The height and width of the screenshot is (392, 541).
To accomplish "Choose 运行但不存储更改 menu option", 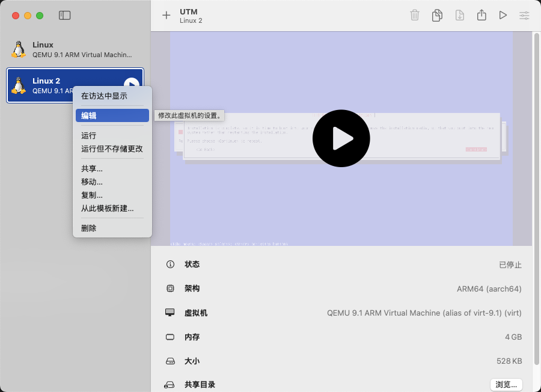I will click(x=111, y=149).
